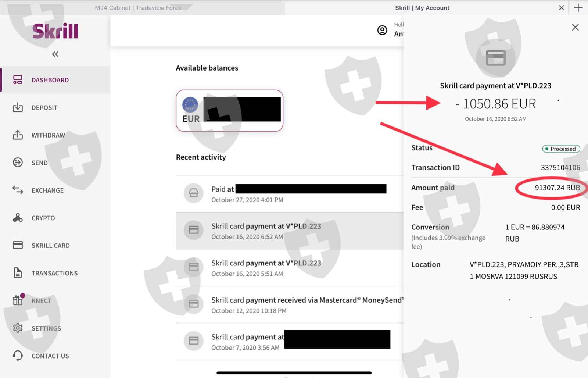Click the large card icon in details panel
This screenshot has height=378, width=588.
[x=496, y=58]
